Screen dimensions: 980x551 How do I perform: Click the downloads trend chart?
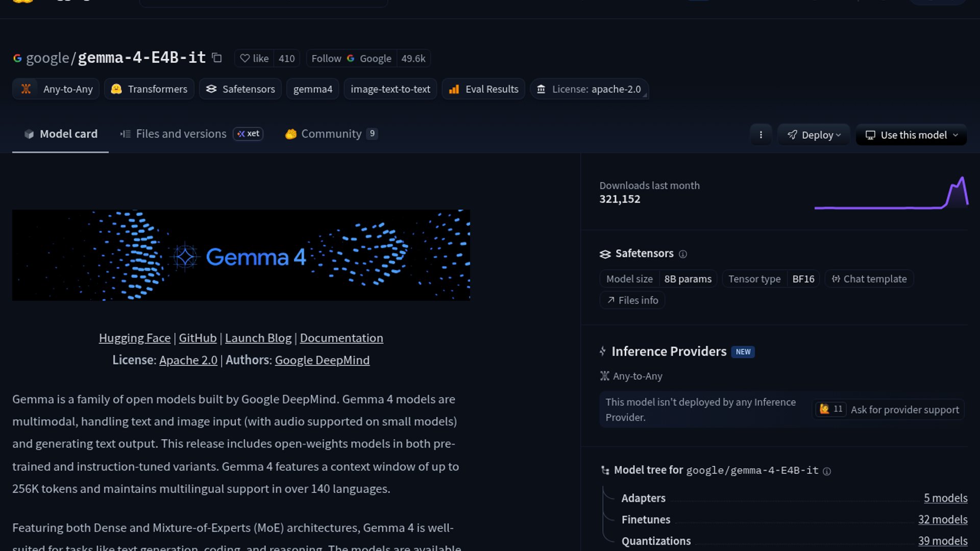pyautogui.click(x=891, y=194)
